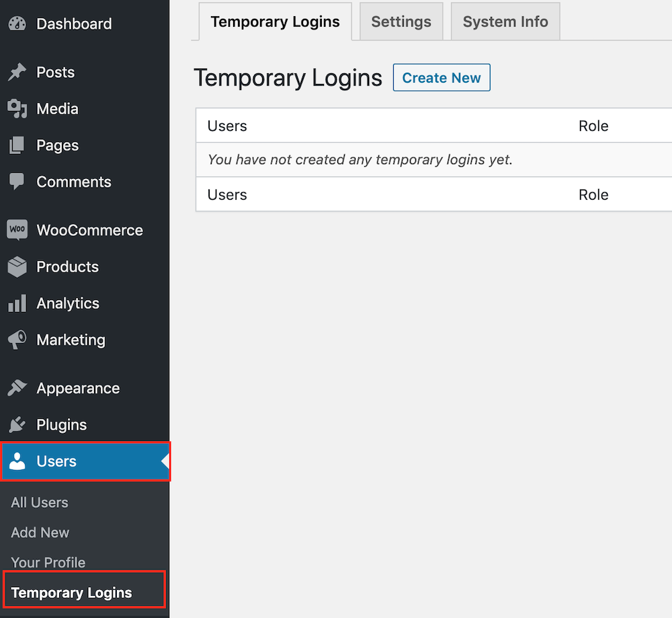Open Pages using its pages icon

17,145
